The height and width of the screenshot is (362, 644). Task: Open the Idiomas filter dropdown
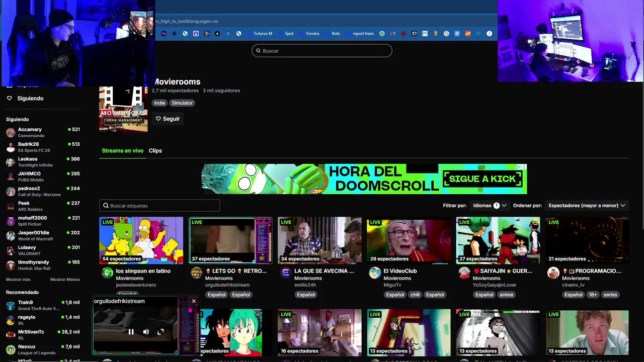[490, 206]
